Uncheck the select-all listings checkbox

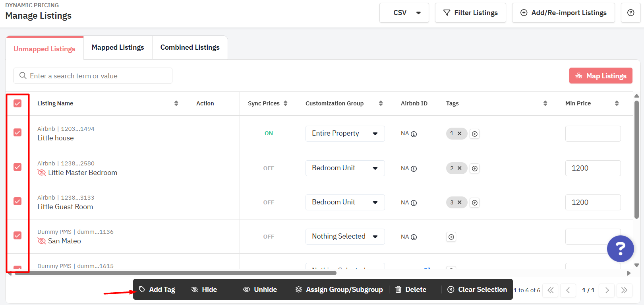click(x=17, y=103)
